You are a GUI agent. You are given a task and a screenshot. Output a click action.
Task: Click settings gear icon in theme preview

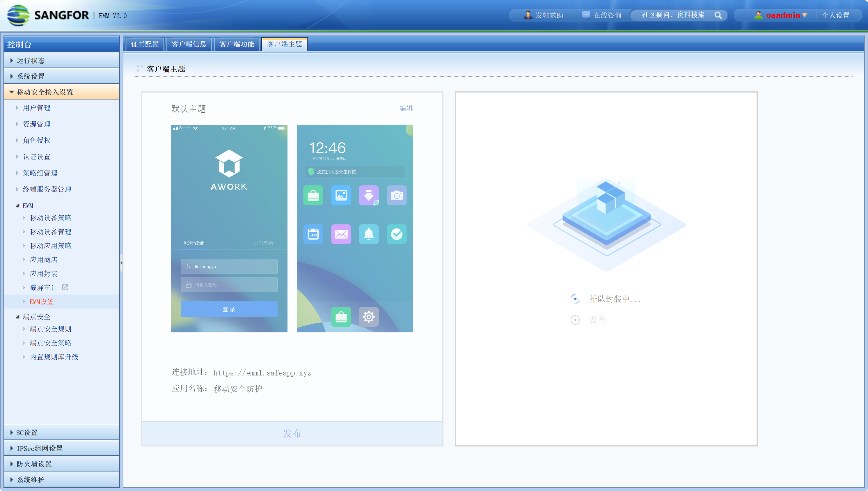click(368, 317)
